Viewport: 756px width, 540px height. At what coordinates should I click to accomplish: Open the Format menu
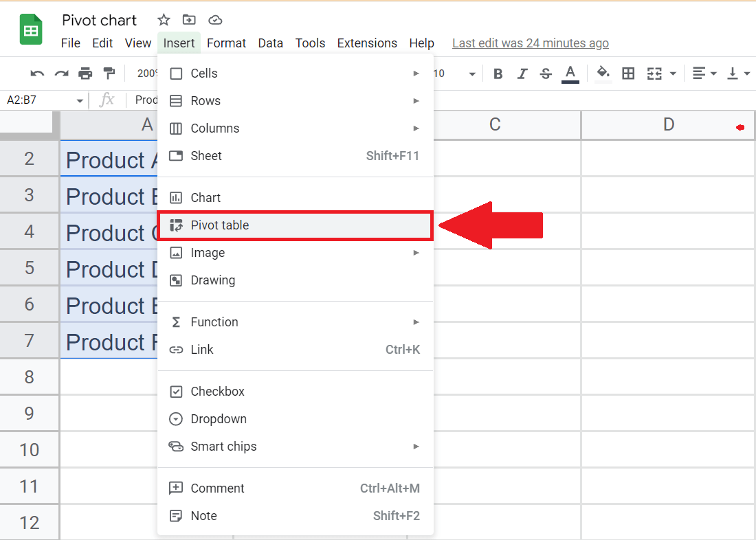coord(226,43)
